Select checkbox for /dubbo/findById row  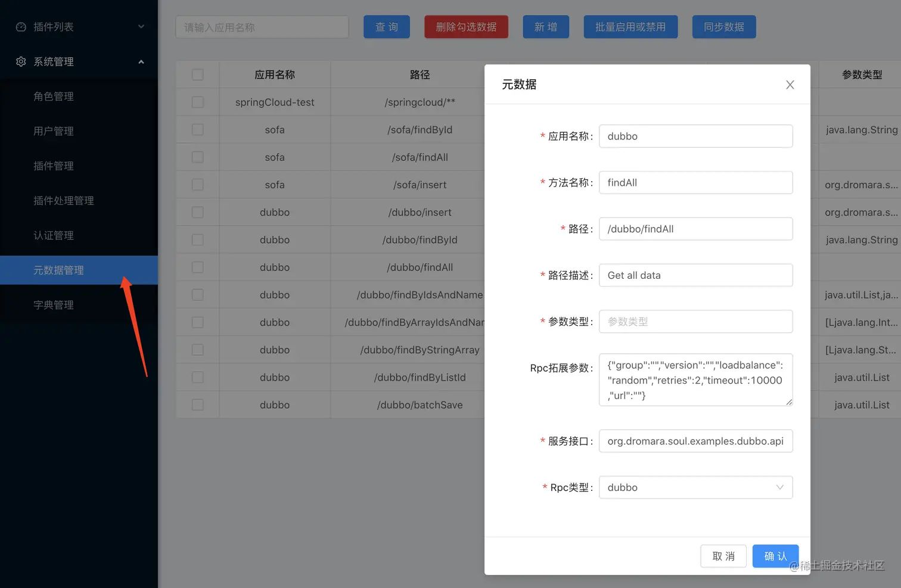tap(198, 239)
